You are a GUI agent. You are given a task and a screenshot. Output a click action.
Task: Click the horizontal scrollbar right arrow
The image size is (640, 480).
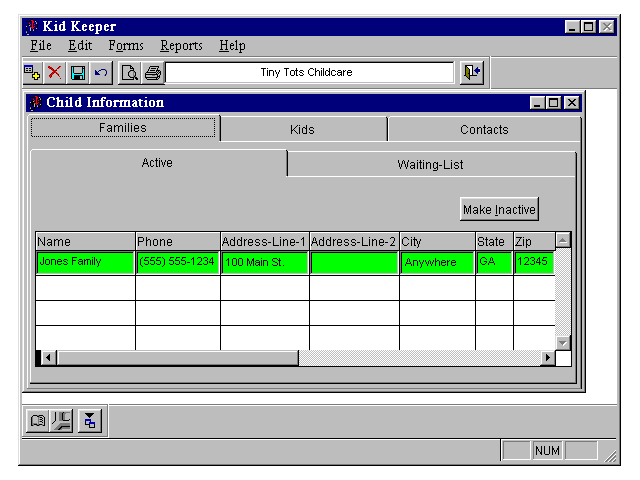(547, 358)
